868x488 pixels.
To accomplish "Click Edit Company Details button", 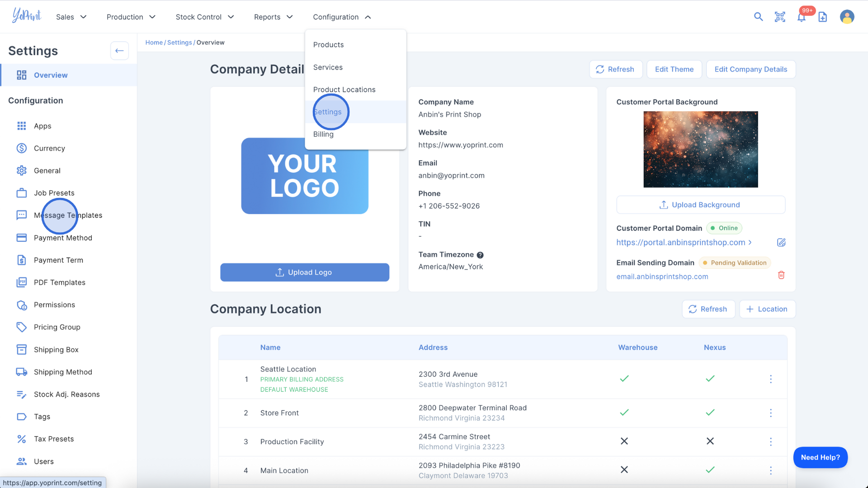I will click(750, 69).
